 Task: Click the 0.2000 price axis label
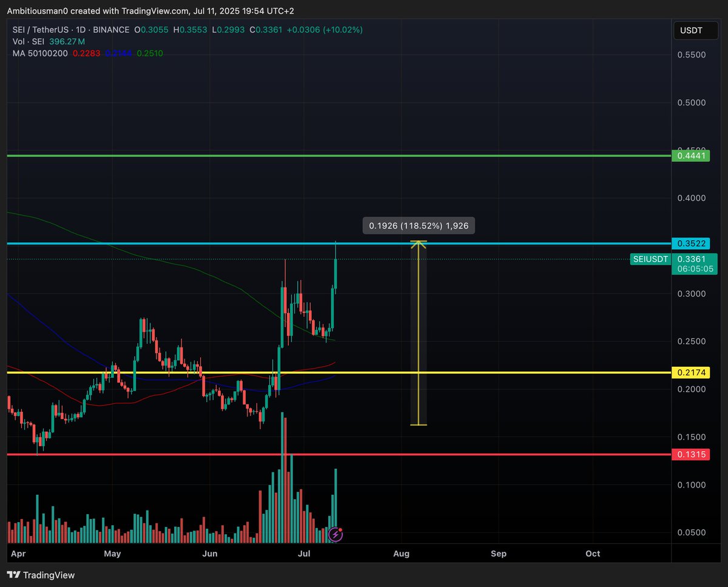click(691, 389)
